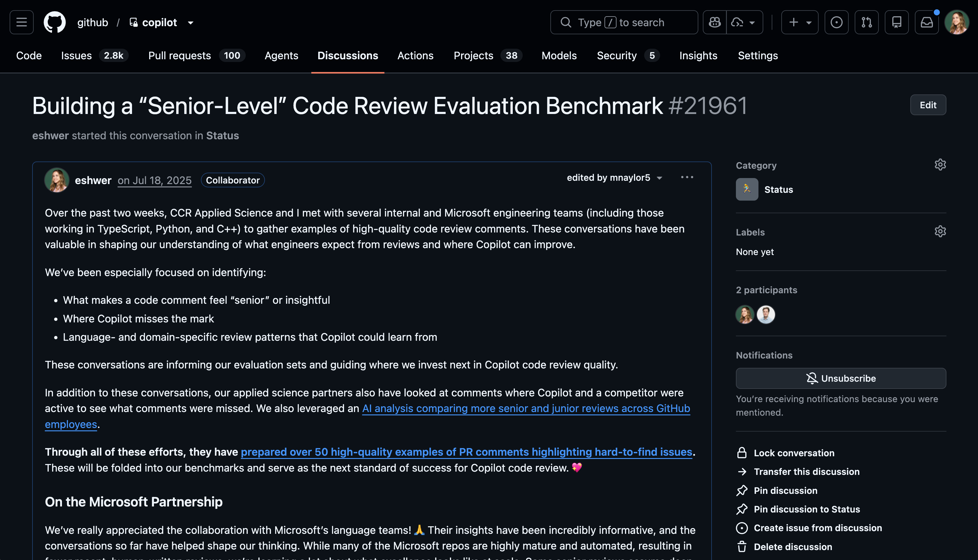Open the notifications inbox icon

pyautogui.click(x=927, y=22)
